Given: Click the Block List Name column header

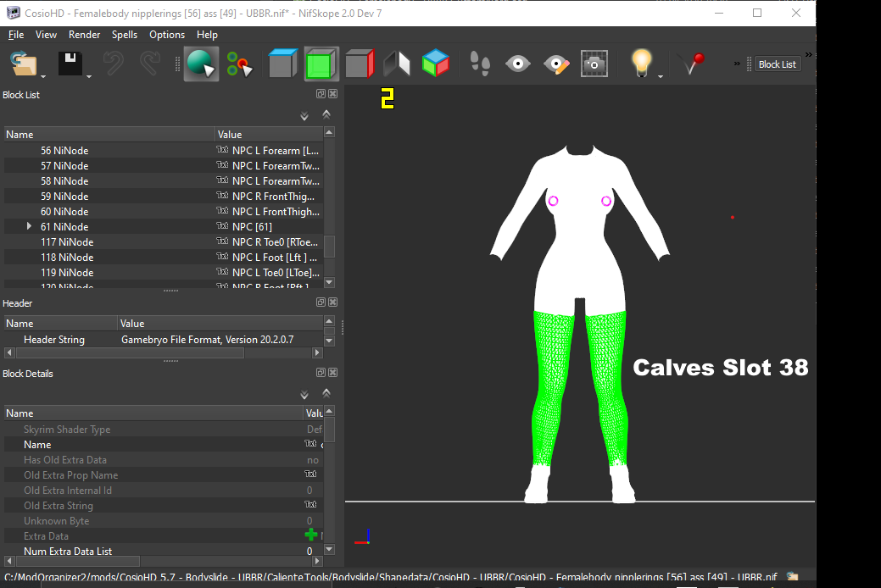Looking at the screenshot, I should coord(109,134).
